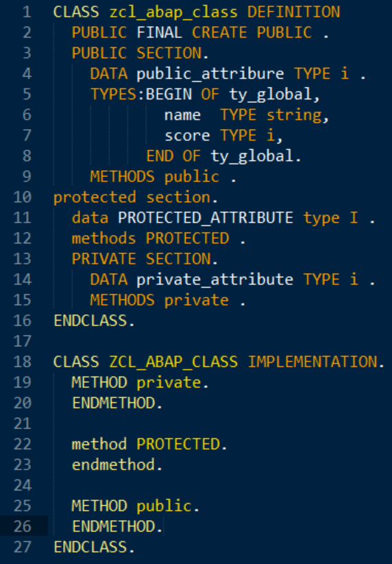Click the final ENDCLASS on line 27
Viewport: 392px width, 564px height.
(90, 548)
